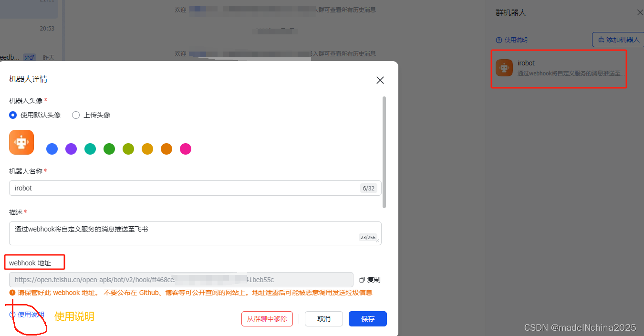Viewport: 644px width, 336px height.
Task: Save the robot details
Action: pos(368,319)
